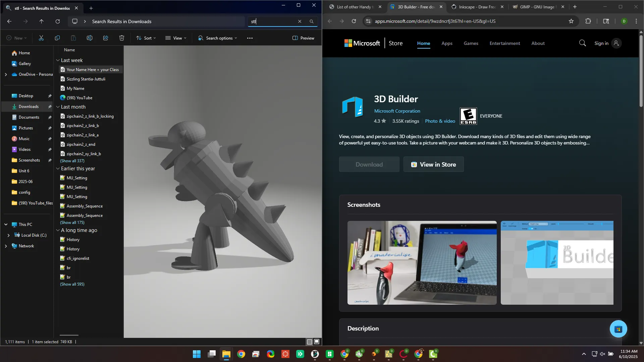
Task: Open Documents in navigation pane
Action: (x=29, y=117)
